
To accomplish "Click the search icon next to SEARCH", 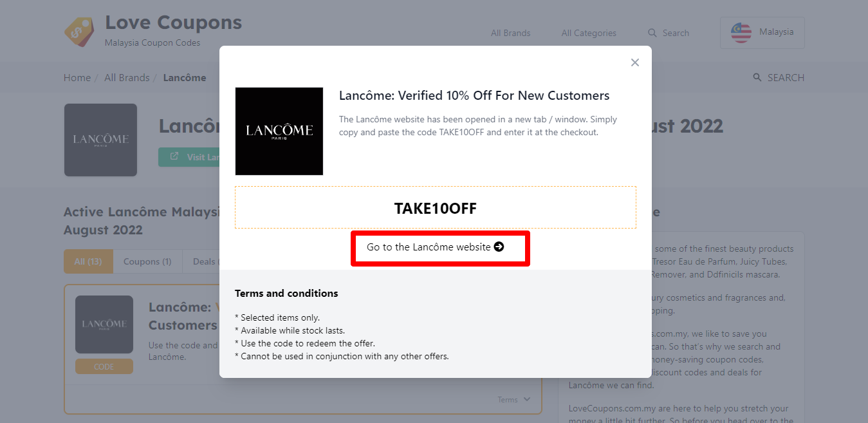I will pyautogui.click(x=757, y=77).
